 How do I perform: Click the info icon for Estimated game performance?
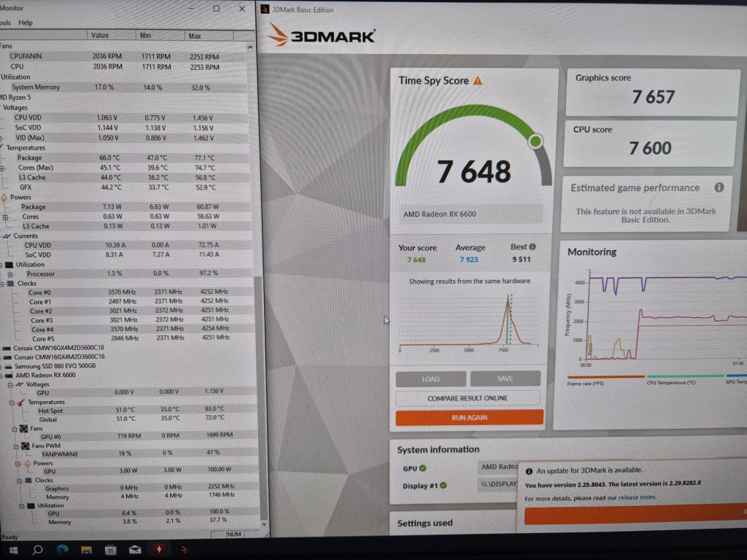[719, 187]
